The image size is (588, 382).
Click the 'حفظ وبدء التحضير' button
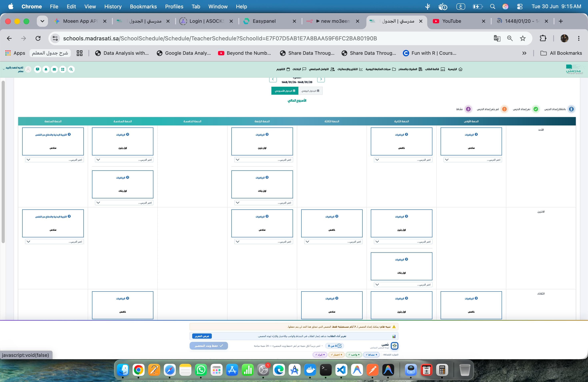209,346
